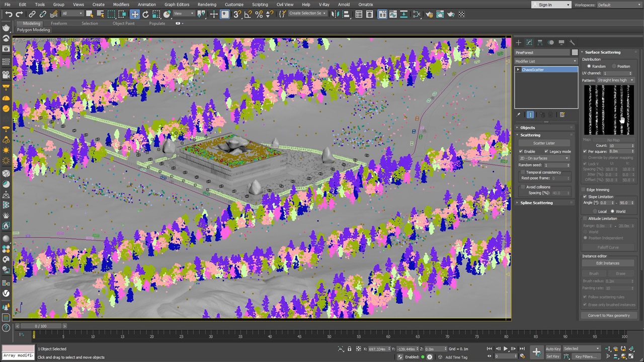Open the Sign In dropdown

551,5
